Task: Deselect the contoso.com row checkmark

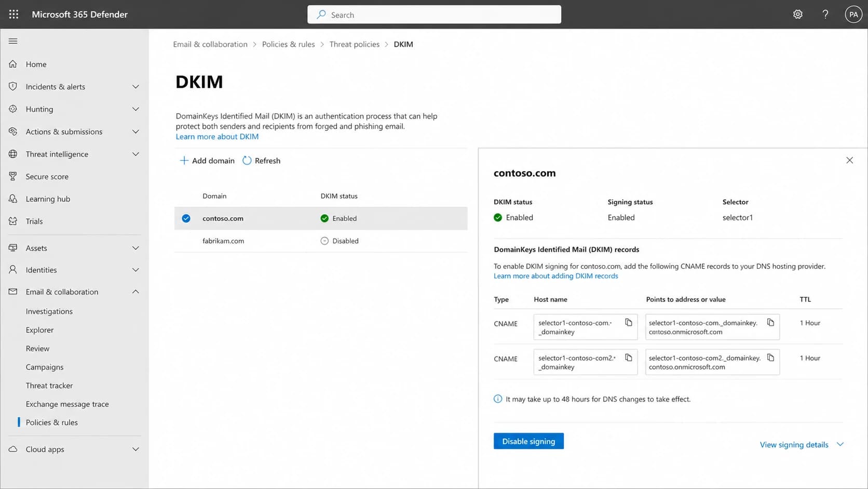Action: [x=186, y=218]
